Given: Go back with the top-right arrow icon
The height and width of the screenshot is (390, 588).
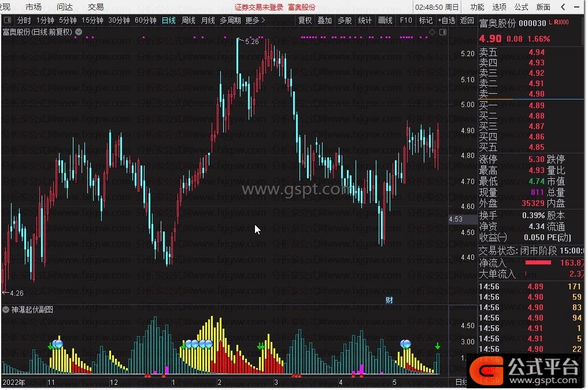Looking at the screenshot, I should pyautogui.click(x=563, y=7).
